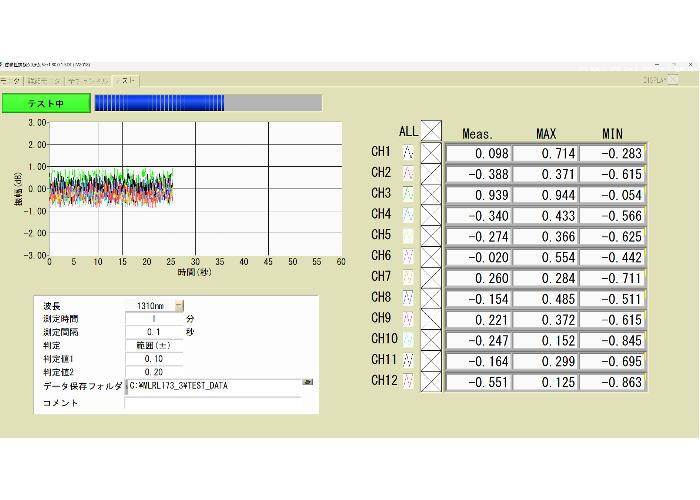The image size is (700, 500).
Task: Click the green テスト中 button
Action: tap(46, 103)
